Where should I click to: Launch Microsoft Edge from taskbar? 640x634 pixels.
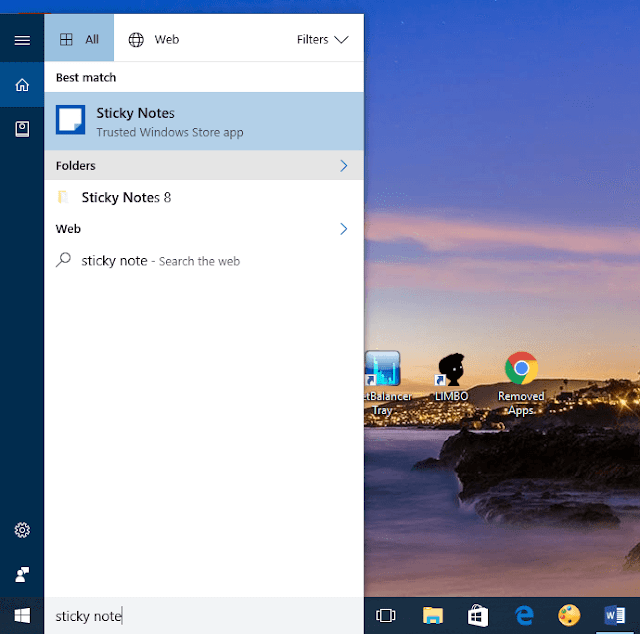[x=524, y=615]
